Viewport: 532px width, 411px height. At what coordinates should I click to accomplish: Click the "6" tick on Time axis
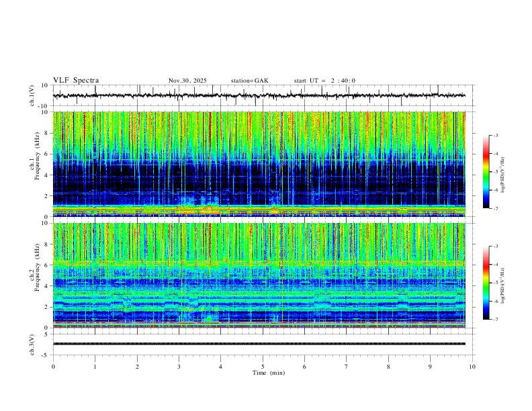305,367
